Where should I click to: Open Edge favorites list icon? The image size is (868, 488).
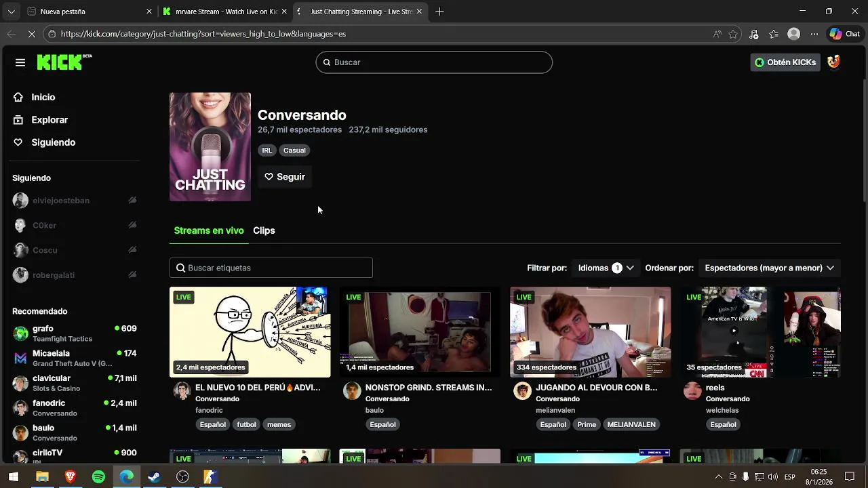[x=774, y=34]
